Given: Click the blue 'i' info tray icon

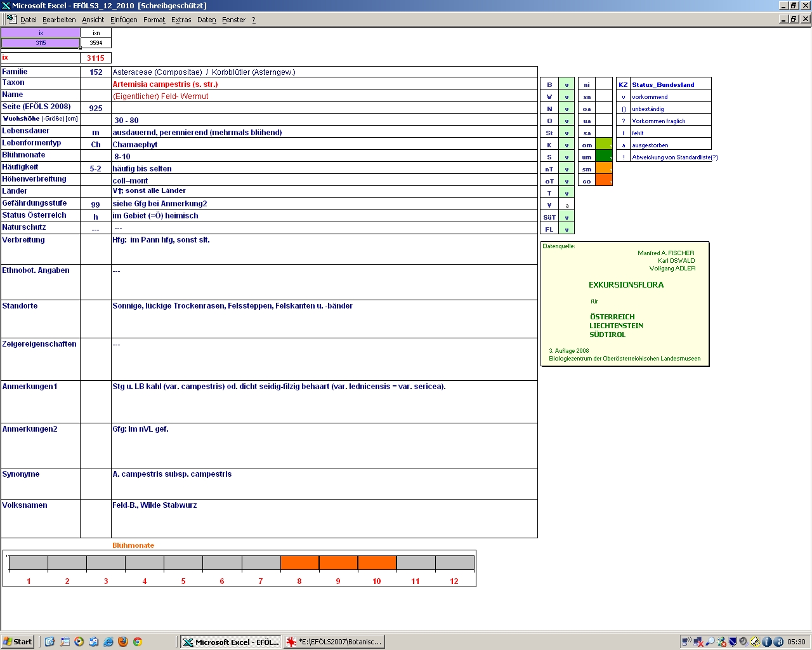Looking at the screenshot, I should click(x=766, y=642).
